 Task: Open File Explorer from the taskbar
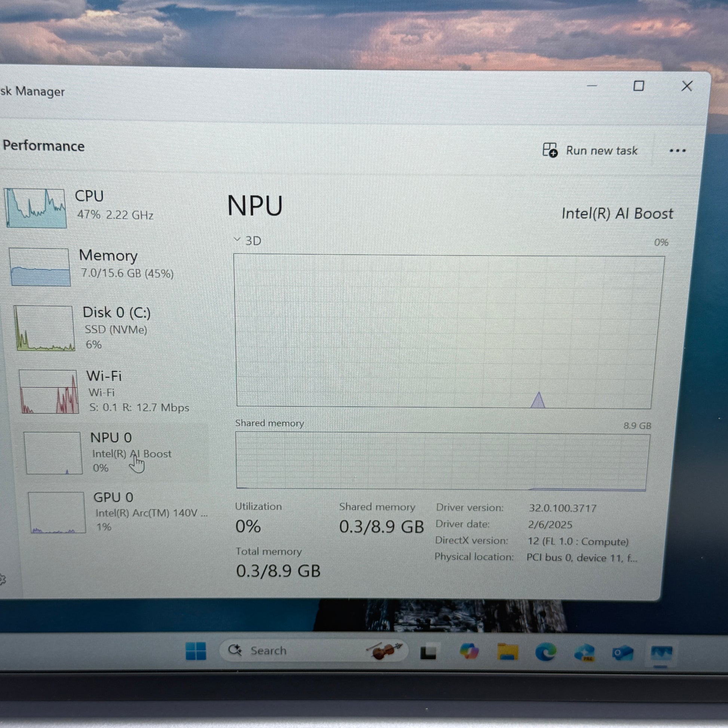tap(507, 652)
